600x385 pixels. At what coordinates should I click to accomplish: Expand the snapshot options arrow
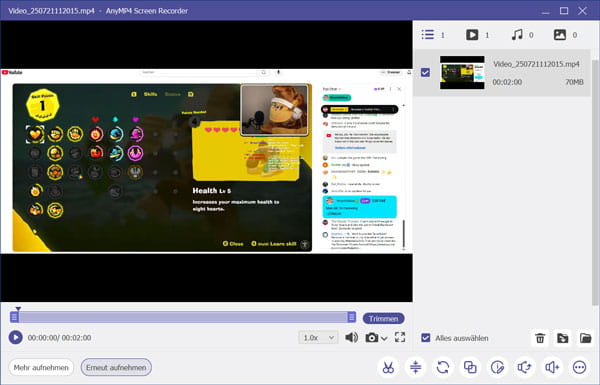384,338
